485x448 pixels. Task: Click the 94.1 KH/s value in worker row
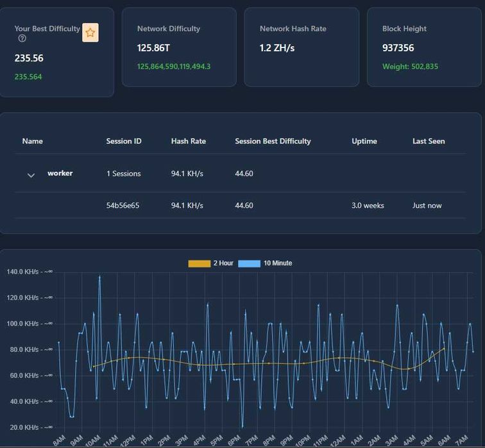click(187, 174)
